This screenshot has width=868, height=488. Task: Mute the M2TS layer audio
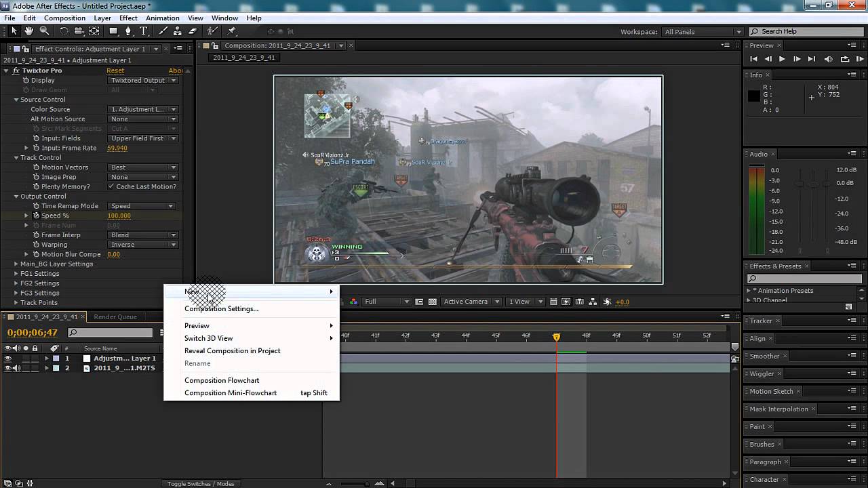click(17, 368)
